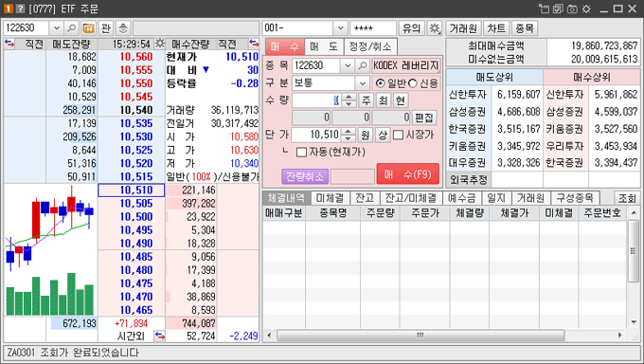Click the 편집 edit button
644x364 pixels.
coord(424,118)
